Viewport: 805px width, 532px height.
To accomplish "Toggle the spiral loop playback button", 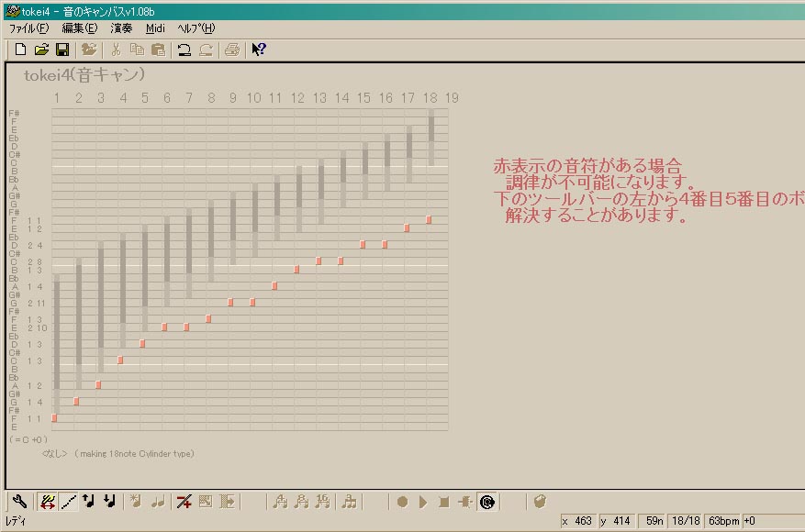I will (487, 501).
